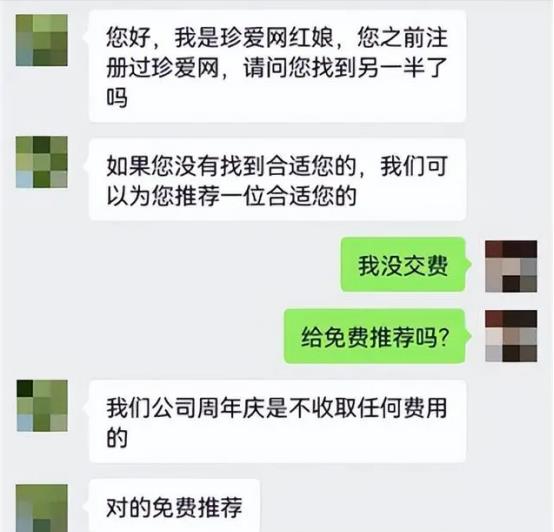
Task: Click the lone 吗 ending the greeting message
Action: pyautogui.click(x=117, y=97)
